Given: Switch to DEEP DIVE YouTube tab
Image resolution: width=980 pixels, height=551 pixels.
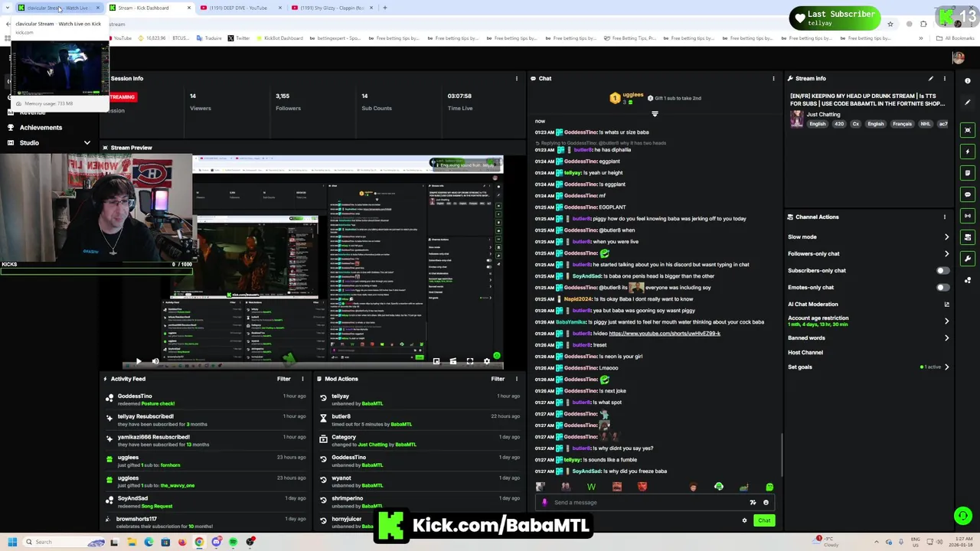Looking at the screenshot, I should pos(240,8).
